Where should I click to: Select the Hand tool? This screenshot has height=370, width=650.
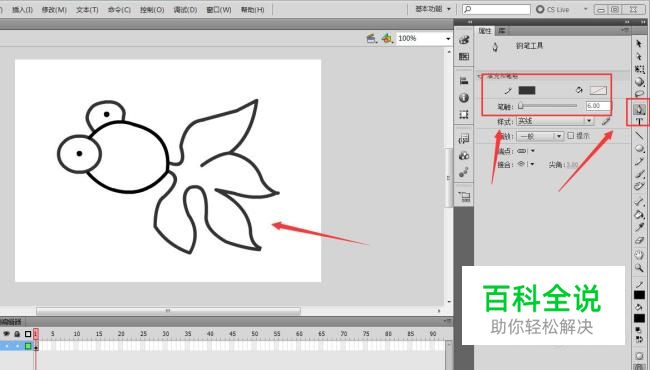(x=639, y=254)
